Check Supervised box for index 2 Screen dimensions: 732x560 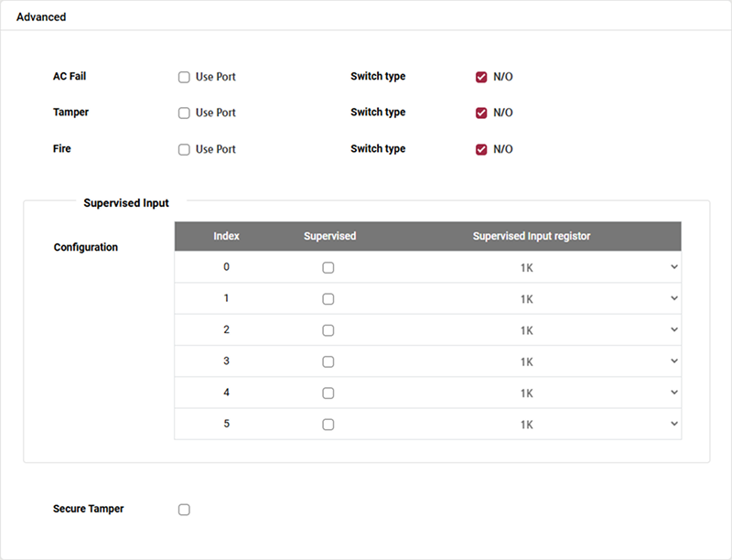point(328,330)
